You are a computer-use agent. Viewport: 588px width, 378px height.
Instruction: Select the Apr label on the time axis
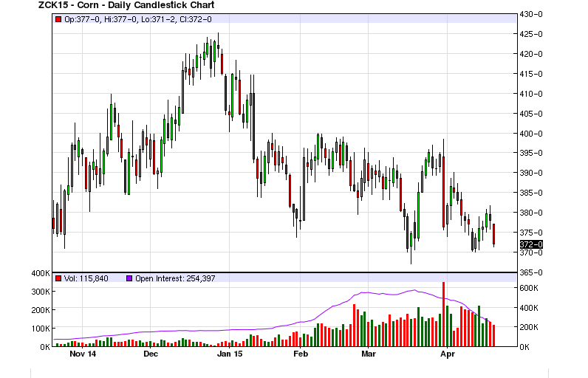(x=446, y=354)
